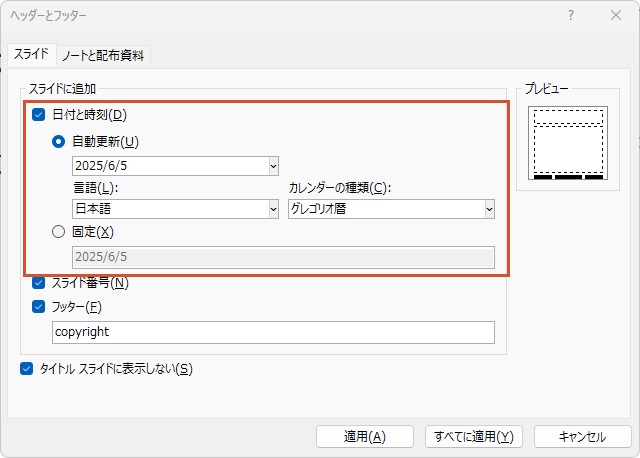Switch to the スライド tab
Viewport: 640px width, 458px height.
tap(31, 54)
